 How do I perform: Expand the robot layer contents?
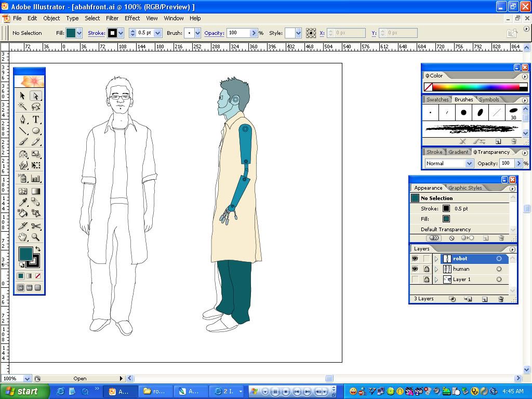(436, 259)
